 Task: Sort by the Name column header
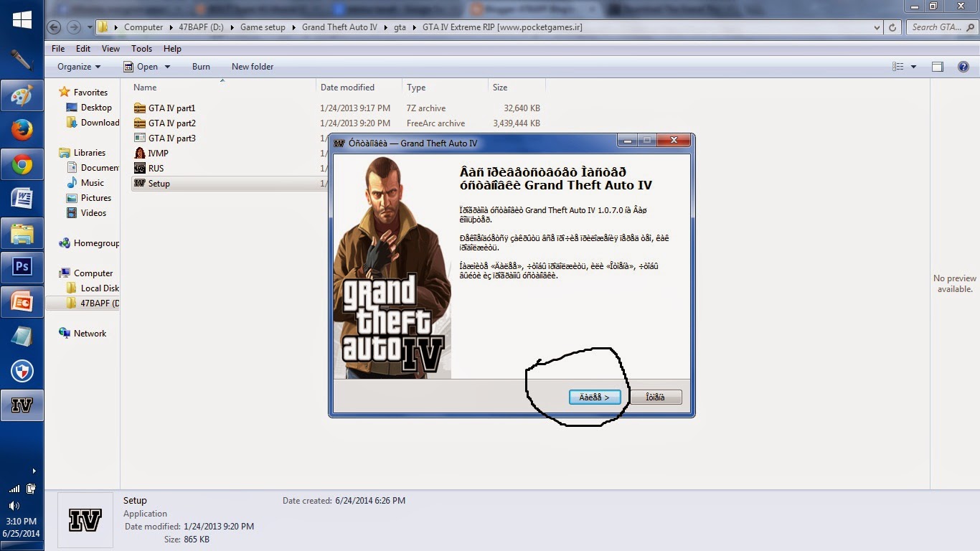(x=222, y=88)
